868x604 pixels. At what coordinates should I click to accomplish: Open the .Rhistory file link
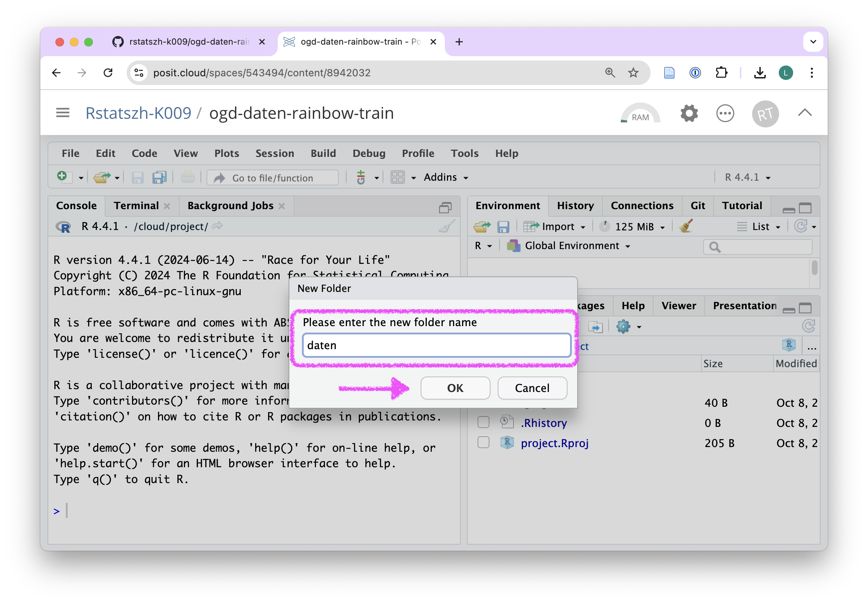click(x=544, y=423)
